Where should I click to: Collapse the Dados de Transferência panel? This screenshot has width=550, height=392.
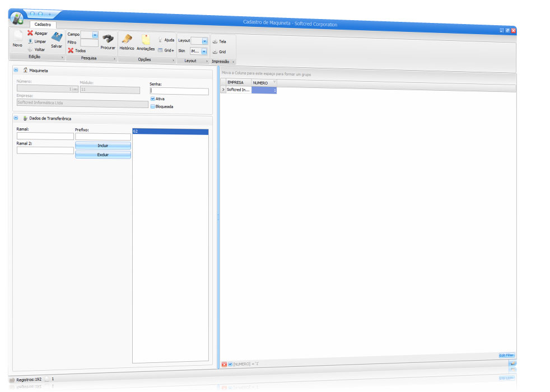(16, 118)
